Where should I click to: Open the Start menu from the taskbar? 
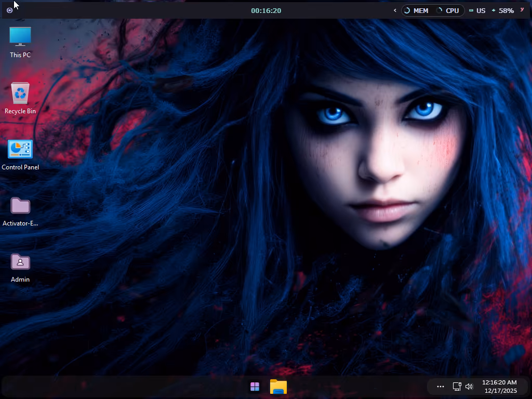tap(255, 387)
